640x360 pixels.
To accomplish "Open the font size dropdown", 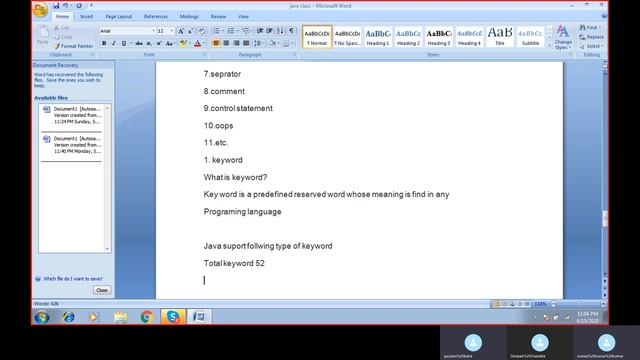I will (172, 31).
